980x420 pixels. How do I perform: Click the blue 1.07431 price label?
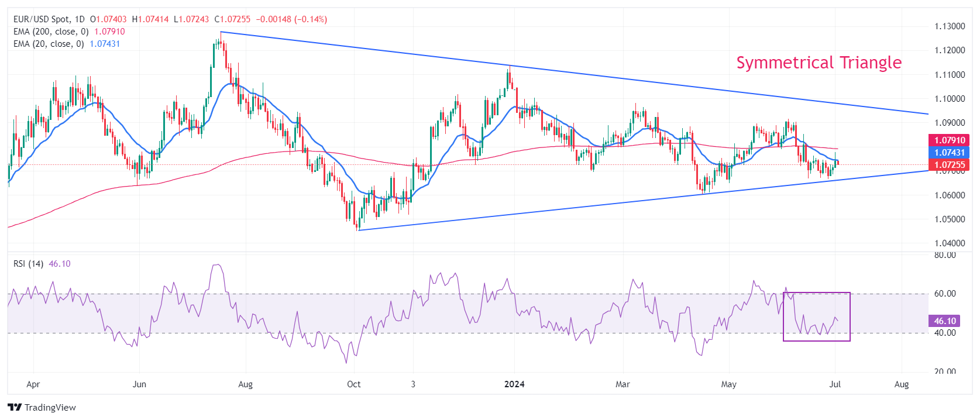coord(949,153)
